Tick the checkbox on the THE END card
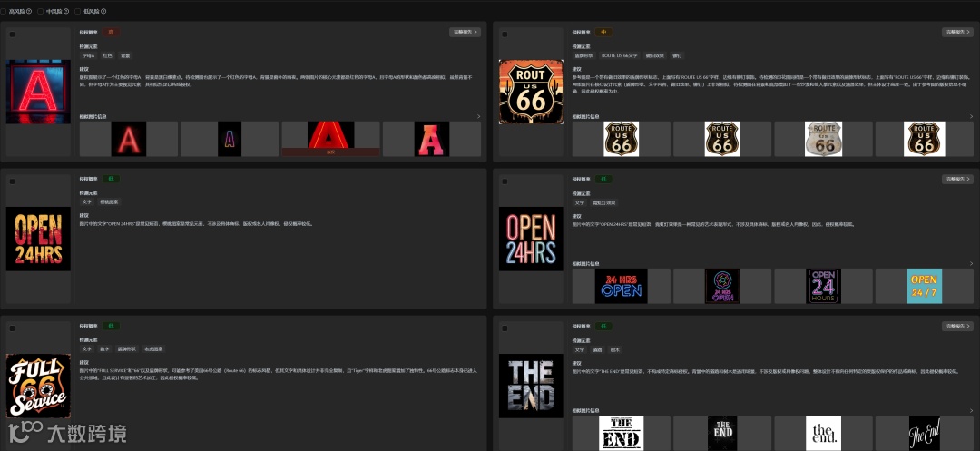The height and width of the screenshot is (451, 980). (x=505, y=328)
